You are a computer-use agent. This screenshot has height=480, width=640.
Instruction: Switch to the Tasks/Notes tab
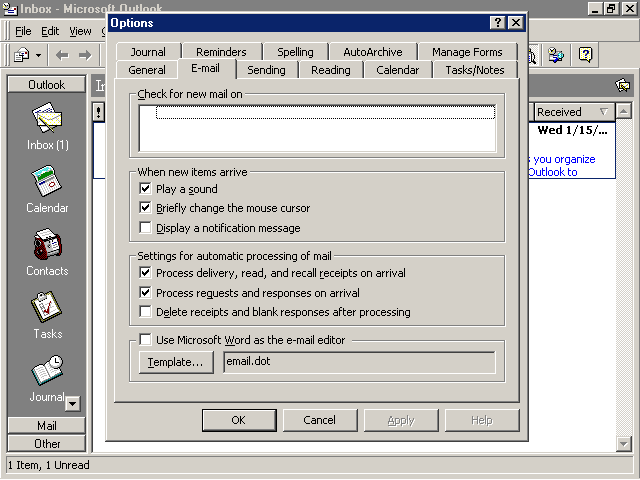[x=475, y=70]
